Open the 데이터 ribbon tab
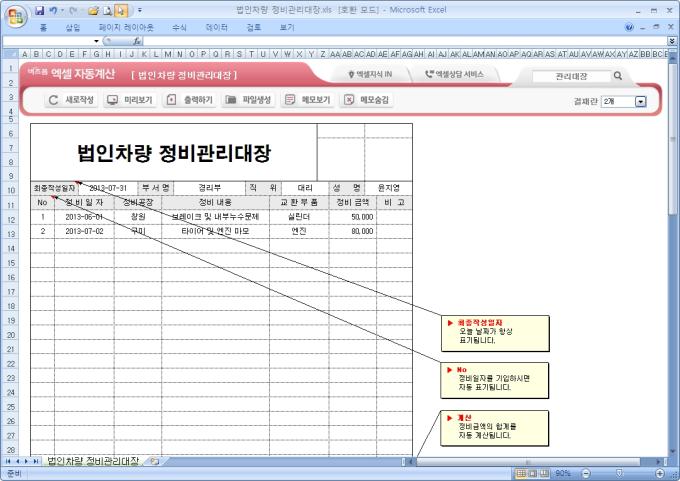This screenshot has width=680, height=481. click(216, 27)
